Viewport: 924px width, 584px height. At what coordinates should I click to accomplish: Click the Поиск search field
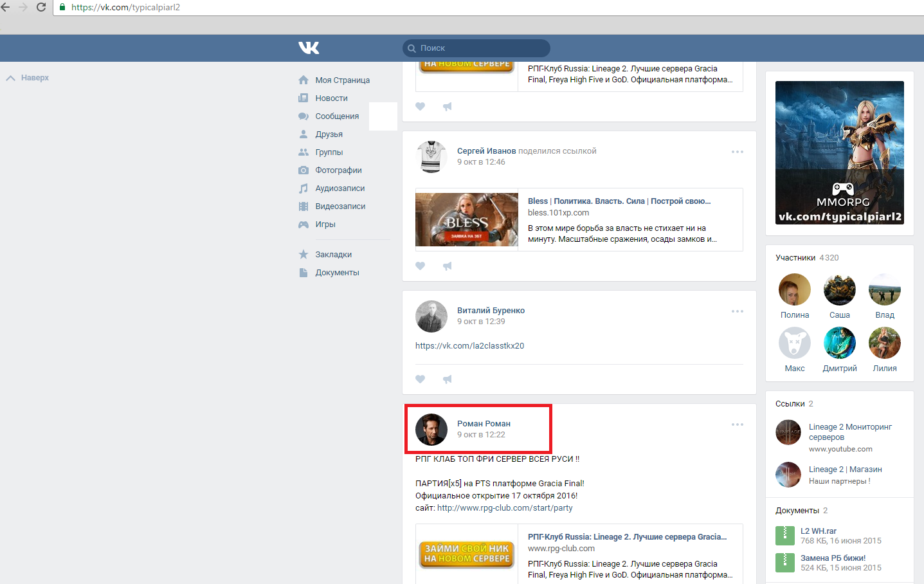476,48
